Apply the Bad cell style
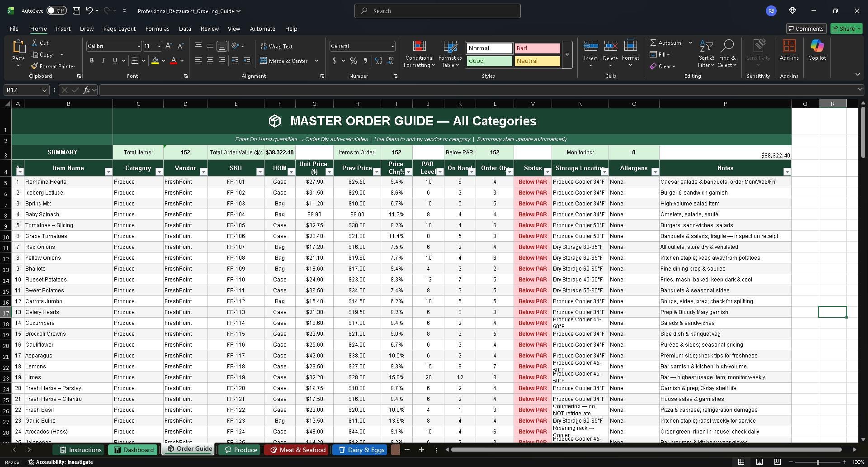The image size is (868, 467). pyautogui.click(x=537, y=48)
